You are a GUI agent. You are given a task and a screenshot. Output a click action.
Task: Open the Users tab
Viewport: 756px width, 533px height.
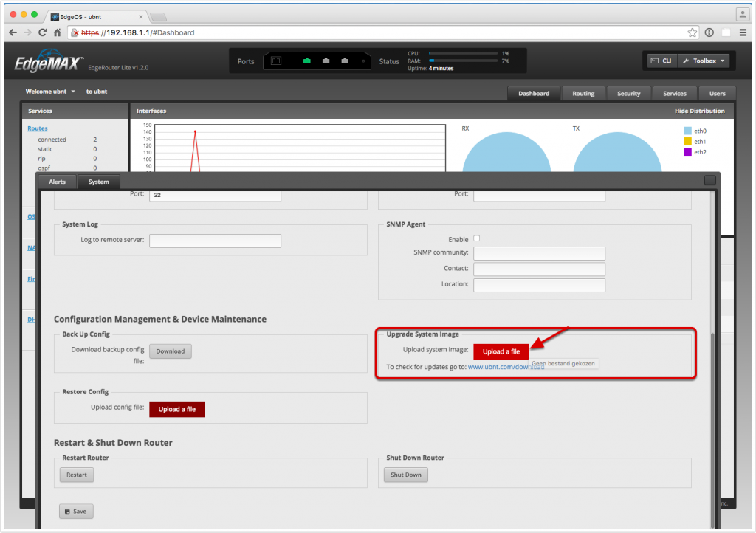[717, 94]
